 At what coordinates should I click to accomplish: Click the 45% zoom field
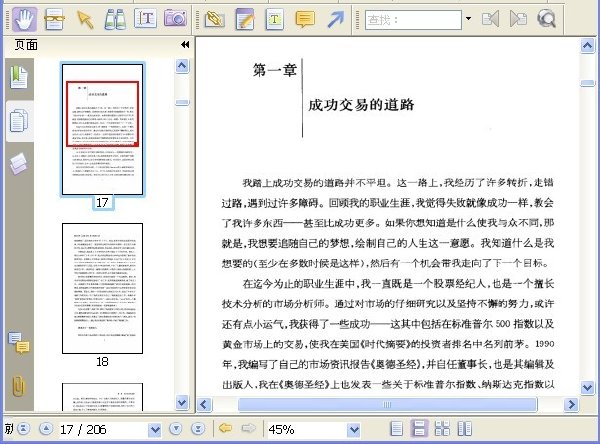pyautogui.click(x=307, y=429)
